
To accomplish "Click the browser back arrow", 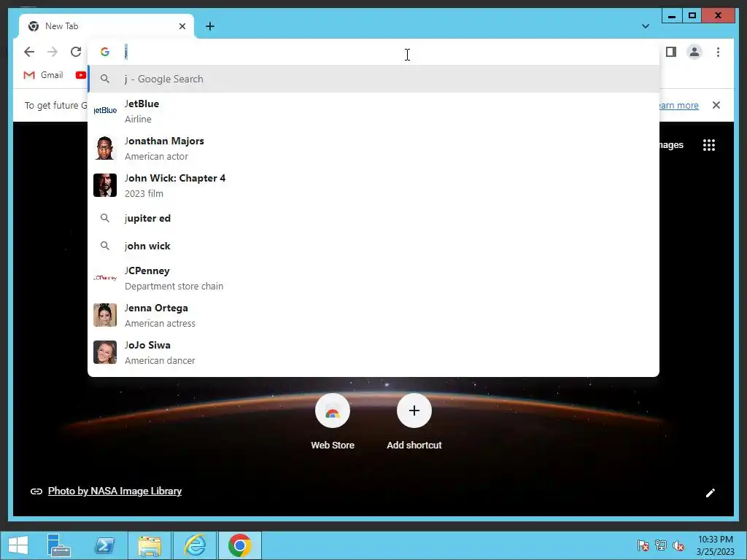I will tap(29, 52).
